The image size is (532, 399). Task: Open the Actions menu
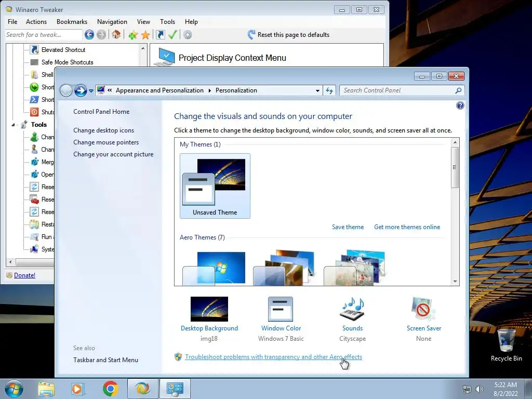click(36, 22)
